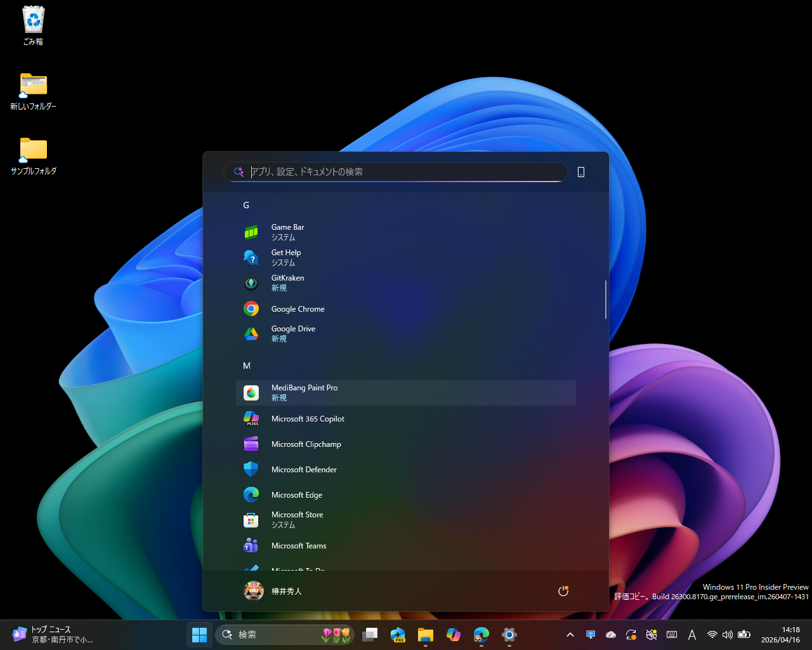Open the OneDrive cloud tray icon

(611, 635)
